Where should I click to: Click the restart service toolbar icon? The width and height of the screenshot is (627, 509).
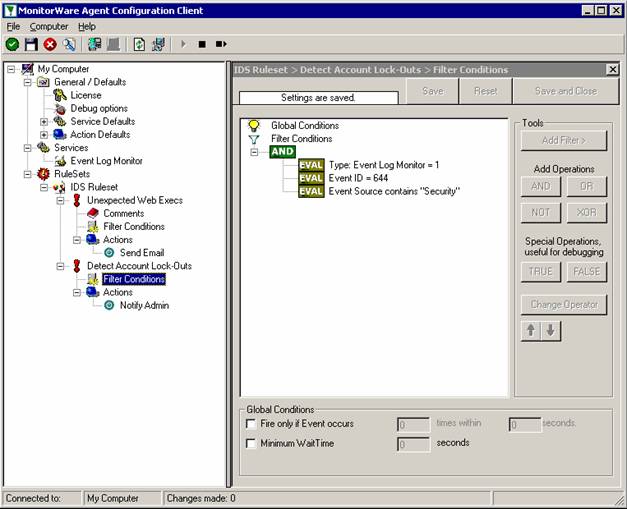point(221,44)
